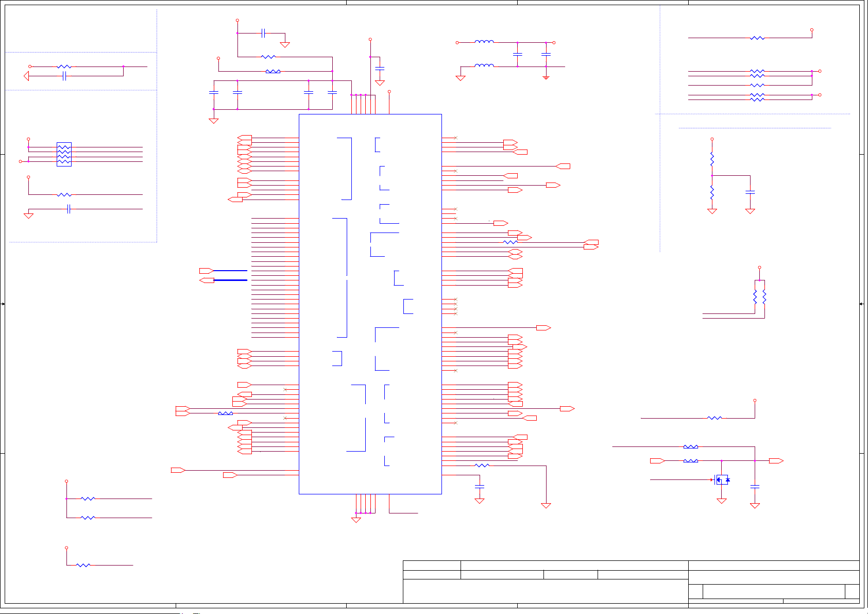
Task: Select the lower resistor of the voltage divider
Action: coord(712,193)
